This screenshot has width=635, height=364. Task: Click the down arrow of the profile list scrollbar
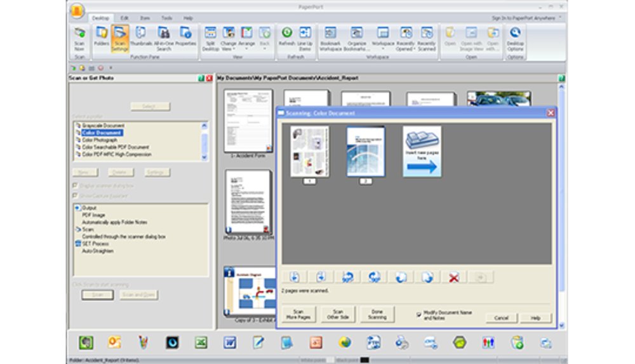pos(204,157)
